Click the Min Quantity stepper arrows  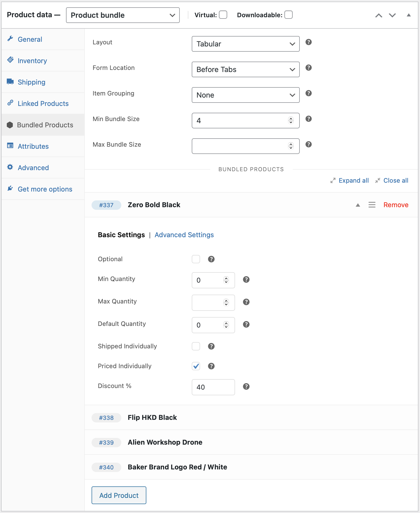point(226,280)
